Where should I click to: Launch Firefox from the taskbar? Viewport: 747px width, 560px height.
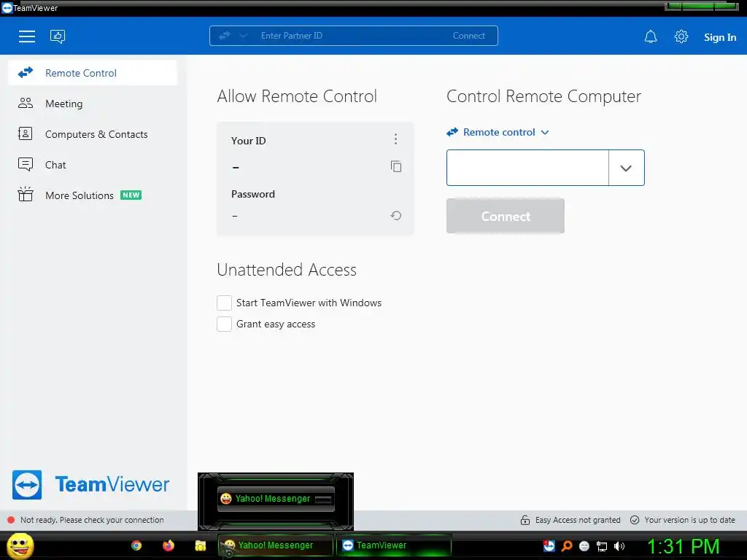[x=169, y=545]
